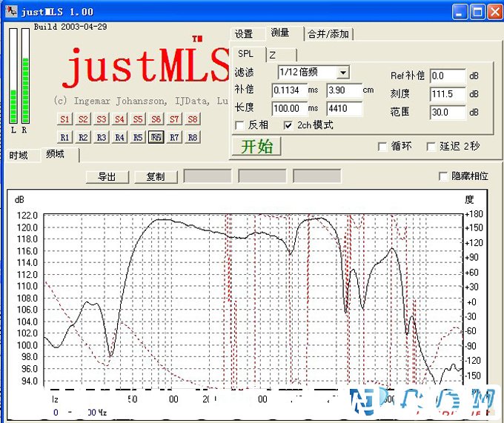This screenshot has width=504, height=423.
Task: Click the justMLS title bar icon
Action: tap(11, 11)
